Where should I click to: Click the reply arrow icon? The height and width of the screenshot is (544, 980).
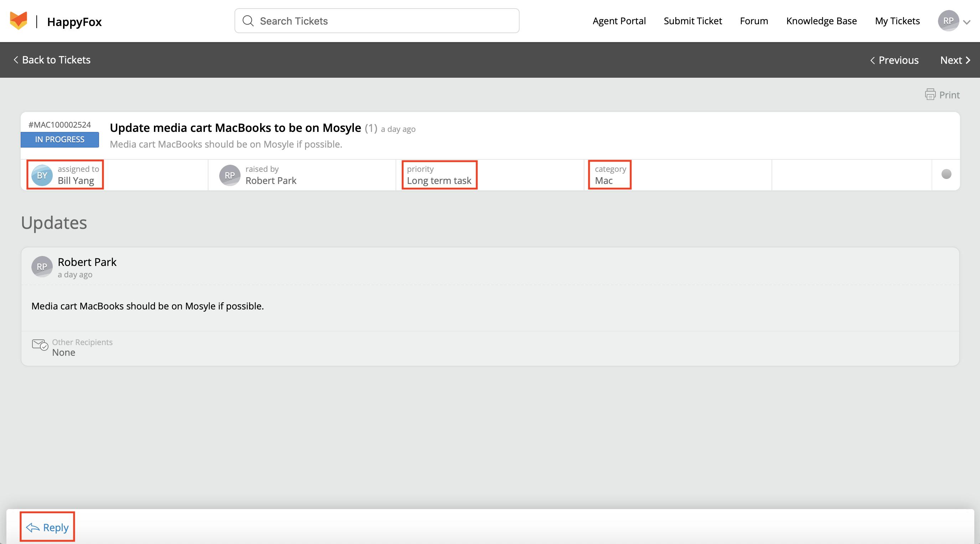click(x=33, y=527)
